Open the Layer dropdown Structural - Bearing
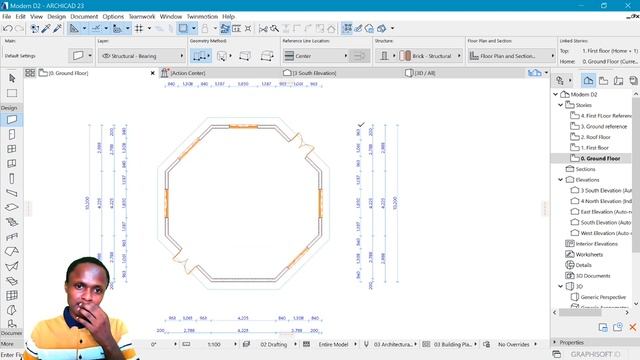Screen dimensions: 640x360 142,56
